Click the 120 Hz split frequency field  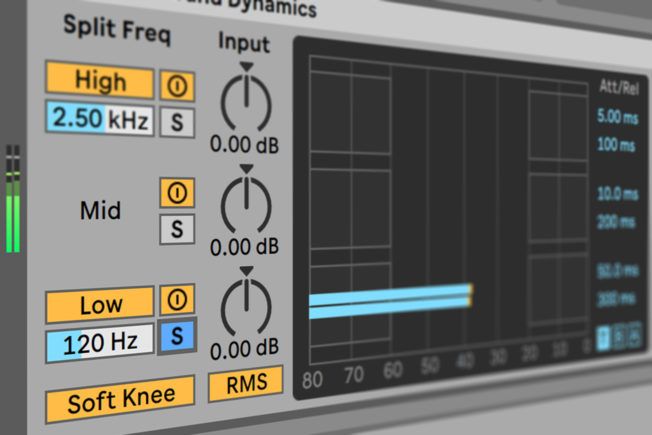(x=99, y=342)
